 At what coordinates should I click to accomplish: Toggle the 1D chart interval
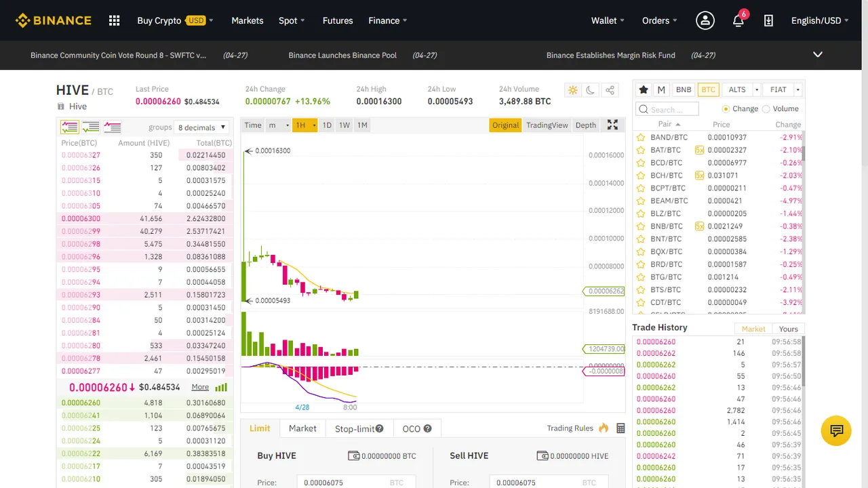(x=327, y=125)
